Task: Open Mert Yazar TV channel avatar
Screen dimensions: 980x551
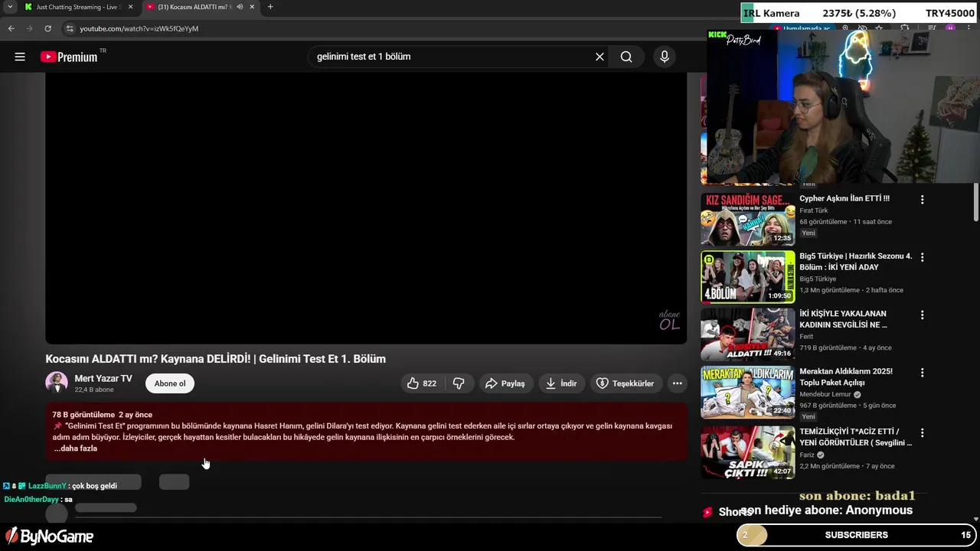Action: pyautogui.click(x=57, y=383)
